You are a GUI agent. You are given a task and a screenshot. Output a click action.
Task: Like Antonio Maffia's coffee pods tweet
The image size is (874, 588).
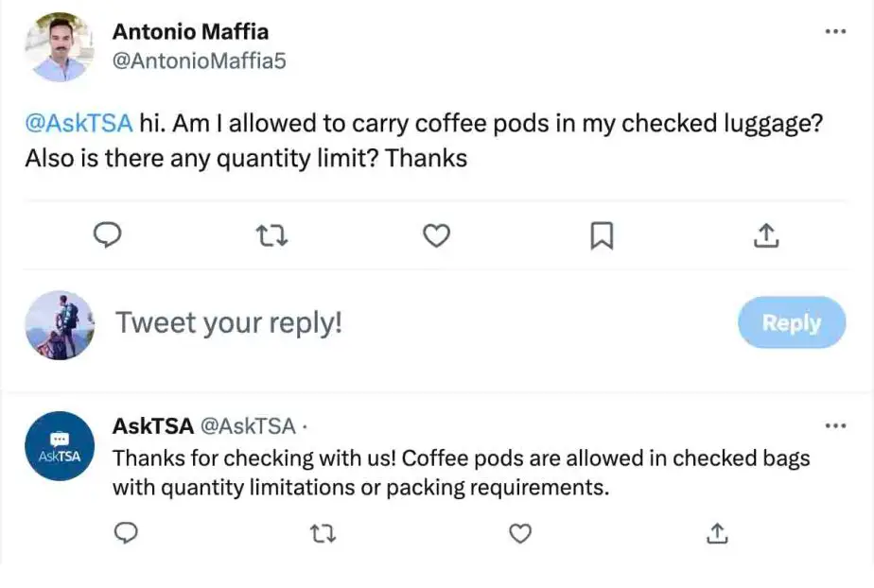436,235
